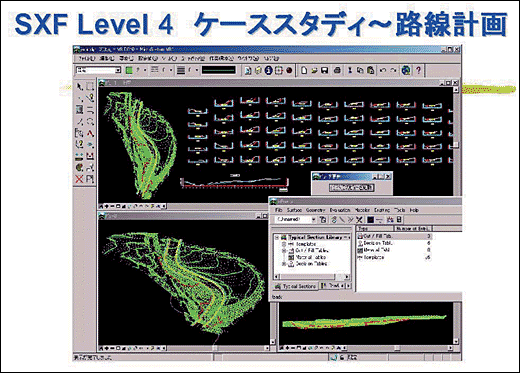Expand the Decision Tables tree node

tap(284, 264)
